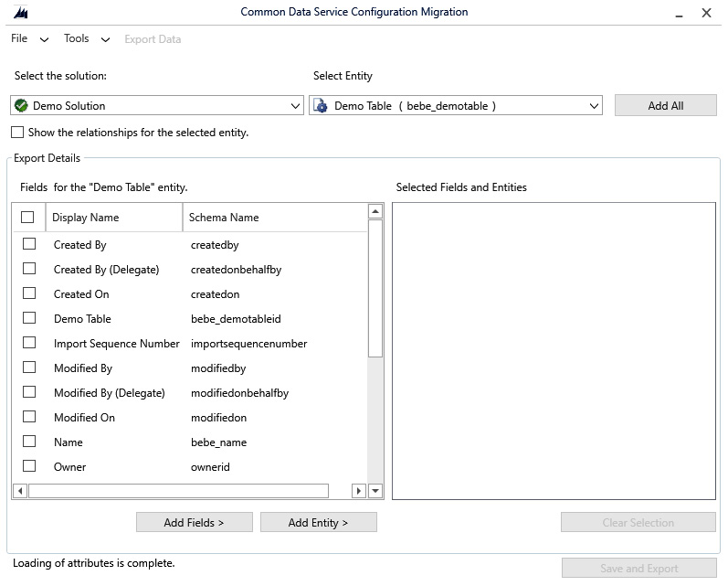The image size is (728, 586).
Task: Click the Save and Export button
Action: (x=638, y=568)
